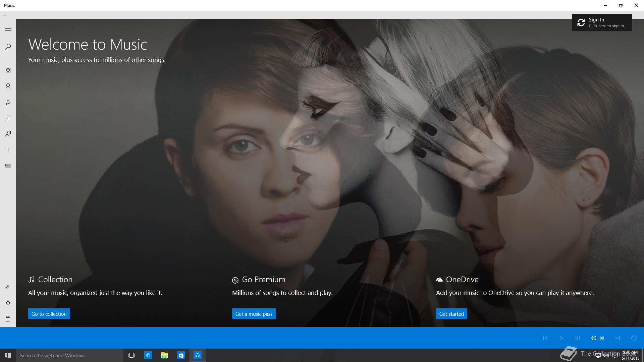Viewport: 644px width, 362px height.
Task: Skip to the previous track
Action: click(x=545, y=338)
